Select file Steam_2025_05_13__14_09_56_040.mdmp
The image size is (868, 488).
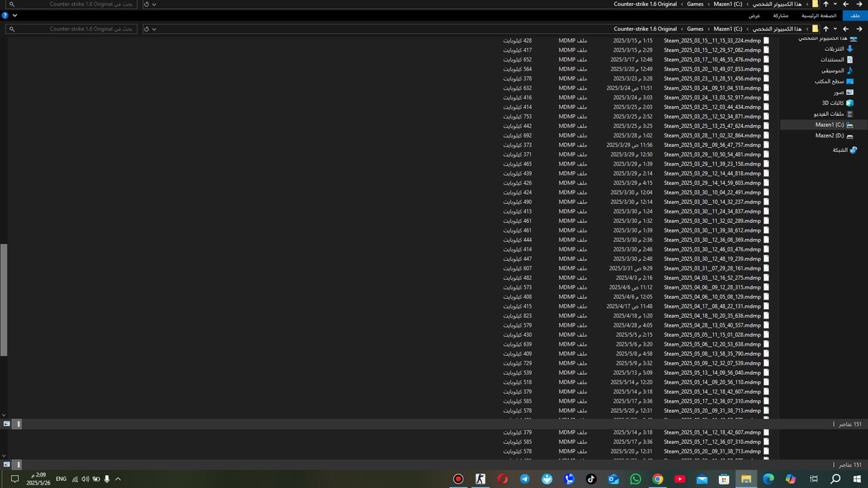(x=712, y=373)
